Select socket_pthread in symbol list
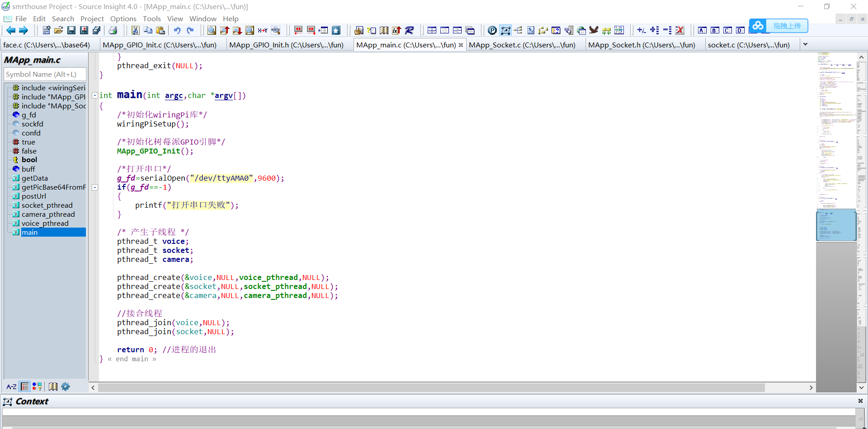Screen dimensions: 868x429 tap(47, 205)
